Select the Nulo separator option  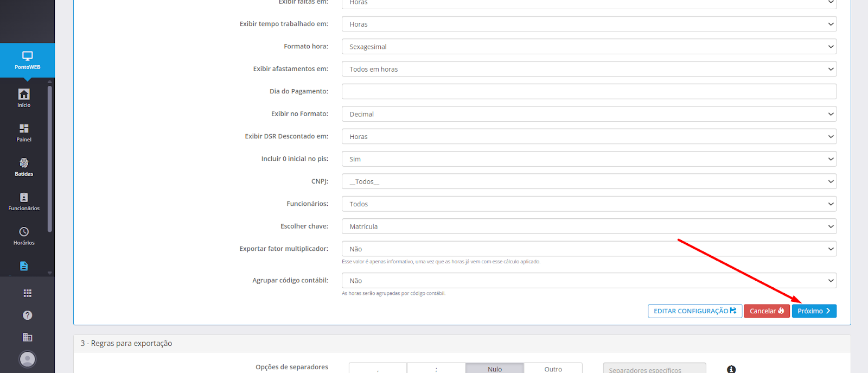click(x=495, y=368)
